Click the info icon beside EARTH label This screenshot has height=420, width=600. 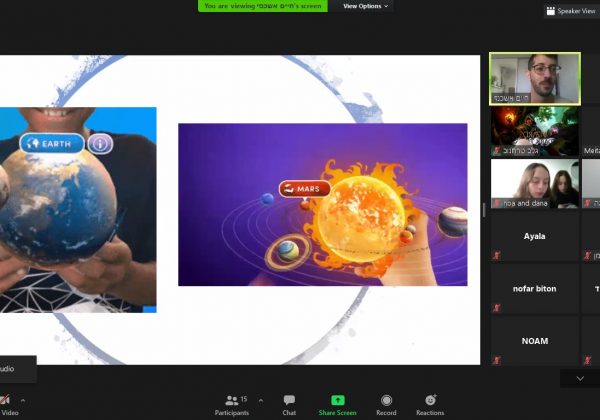tap(100, 144)
